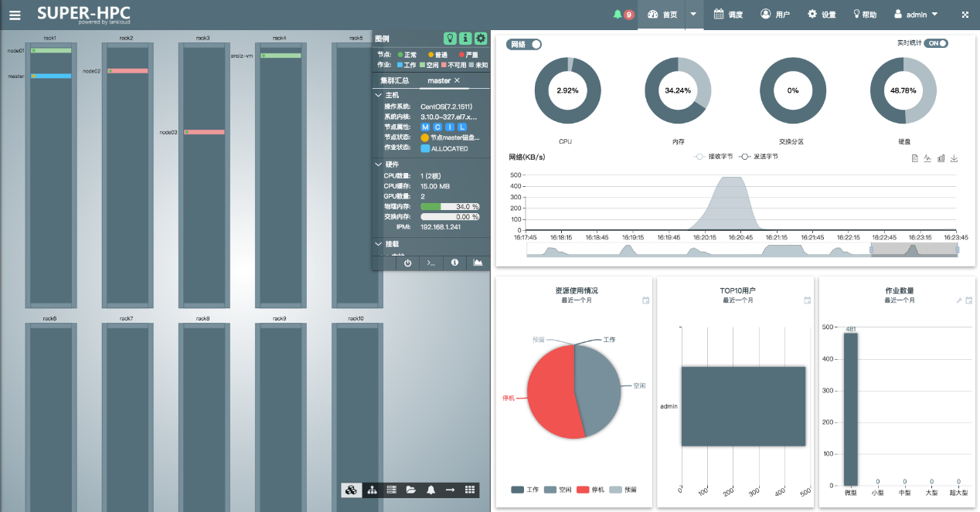The image size is (980, 512).
Task: Download the network chart as image
Action: (954, 158)
